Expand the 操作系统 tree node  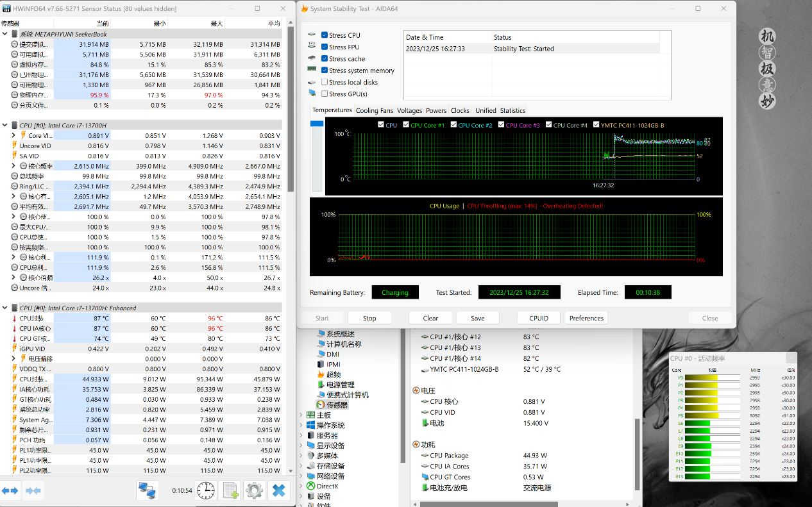click(301, 425)
